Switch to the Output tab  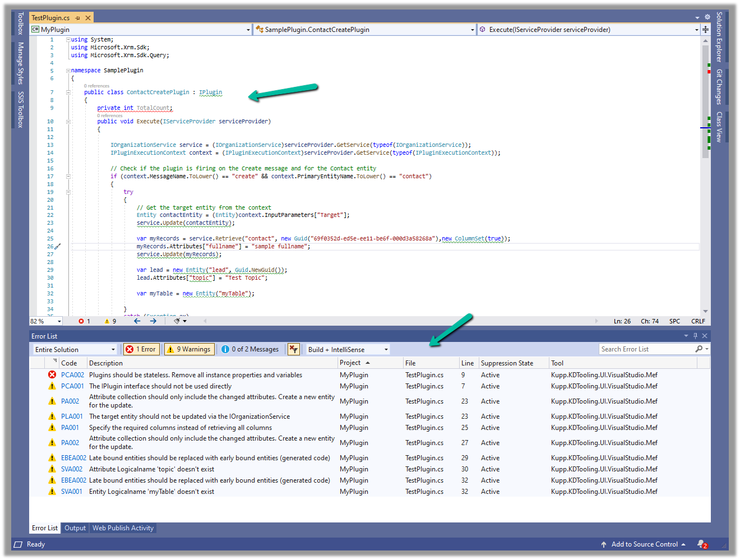(75, 528)
